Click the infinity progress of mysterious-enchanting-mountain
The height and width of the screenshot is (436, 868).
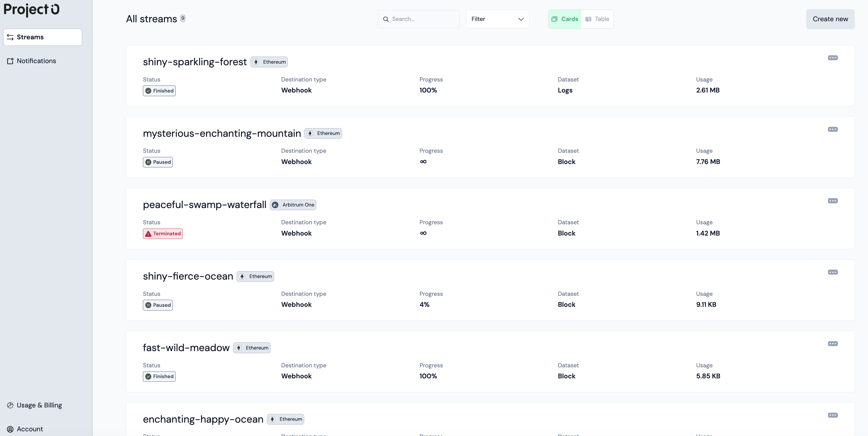click(x=423, y=161)
